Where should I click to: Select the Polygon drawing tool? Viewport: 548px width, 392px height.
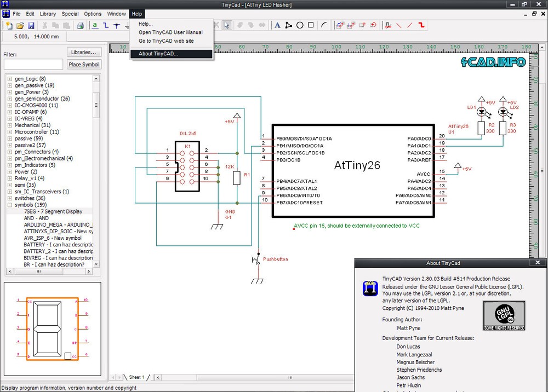click(289, 25)
